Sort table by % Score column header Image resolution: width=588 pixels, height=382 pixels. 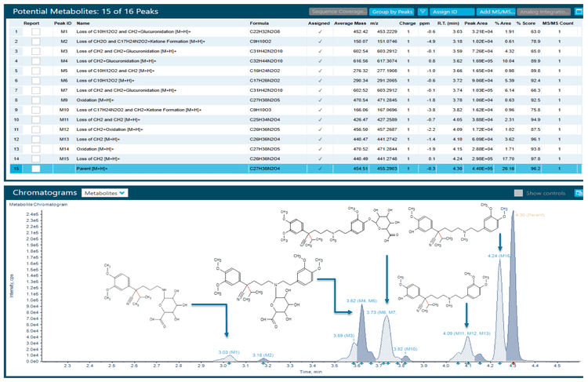click(x=534, y=24)
